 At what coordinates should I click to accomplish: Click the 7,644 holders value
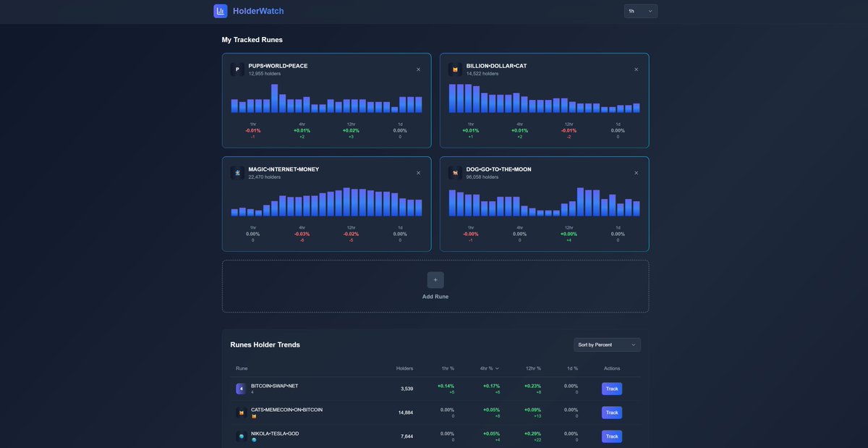pos(407,436)
